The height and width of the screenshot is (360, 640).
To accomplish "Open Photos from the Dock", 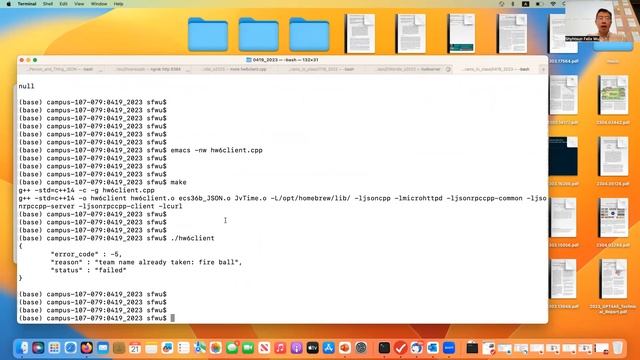I will [x=216, y=348].
